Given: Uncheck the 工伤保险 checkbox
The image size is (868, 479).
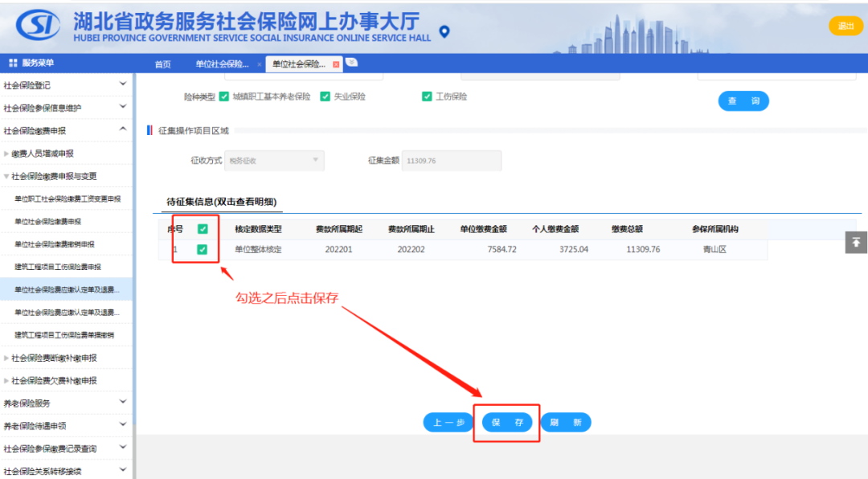Looking at the screenshot, I should pyautogui.click(x=427, y=96).
